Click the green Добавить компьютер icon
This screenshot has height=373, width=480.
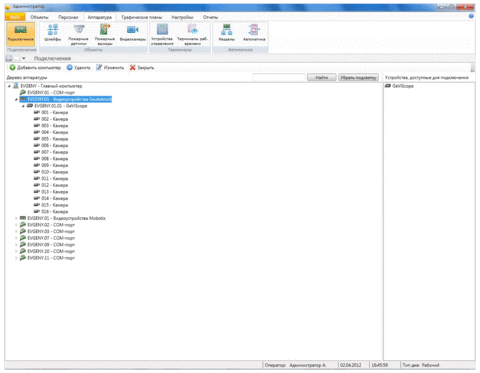point(12,67)
